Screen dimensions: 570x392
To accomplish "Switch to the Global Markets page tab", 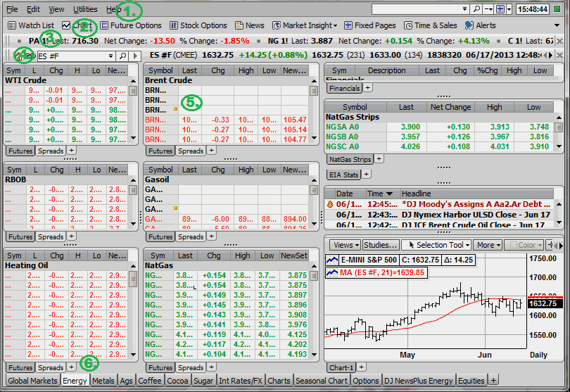I will coord(32,381).
